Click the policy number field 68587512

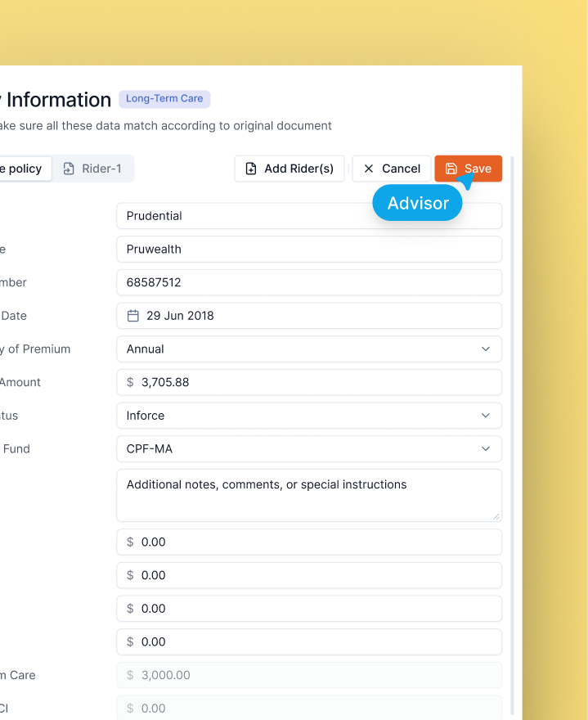pyautogui.click(x=308, y=282)
